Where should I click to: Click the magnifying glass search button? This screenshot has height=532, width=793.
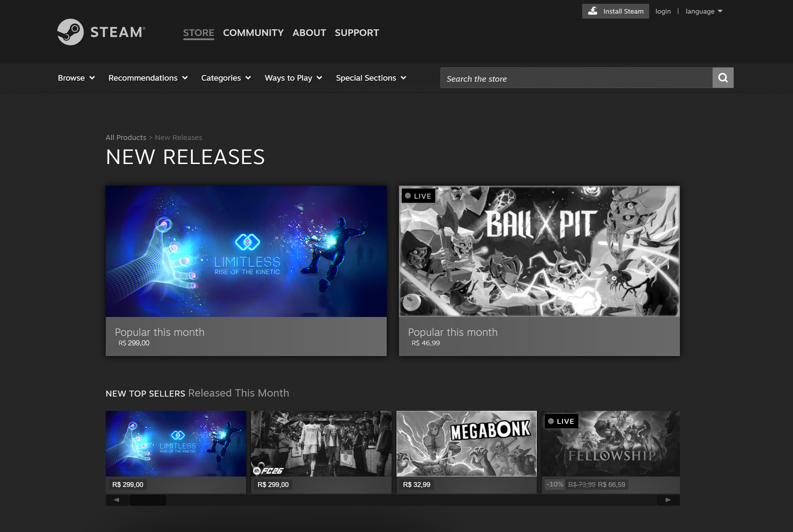click(723, 78)
